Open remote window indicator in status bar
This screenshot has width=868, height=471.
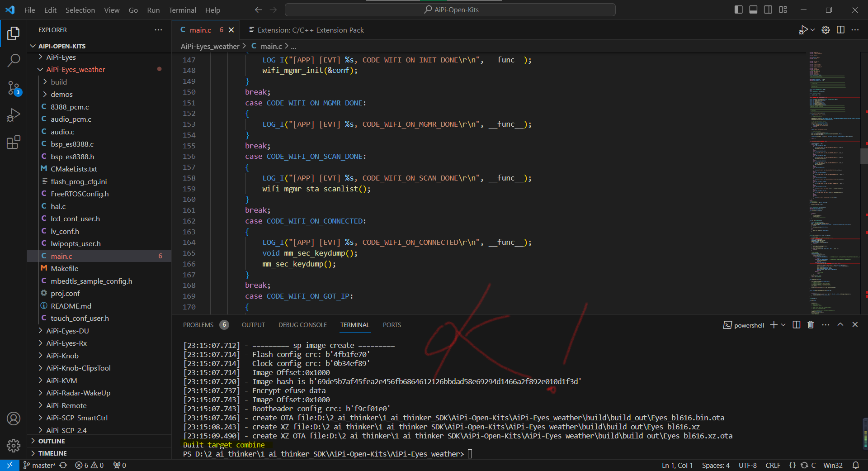(9, 465)
